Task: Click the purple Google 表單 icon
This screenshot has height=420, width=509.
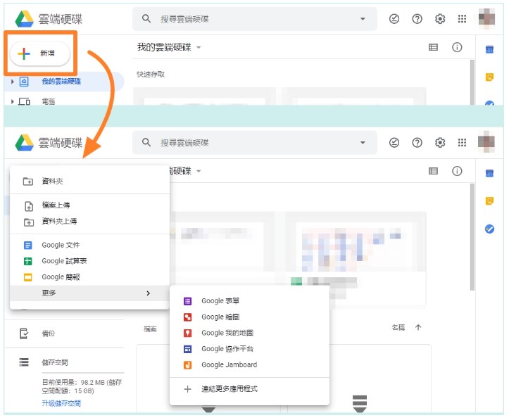Action: pos(187,301)
